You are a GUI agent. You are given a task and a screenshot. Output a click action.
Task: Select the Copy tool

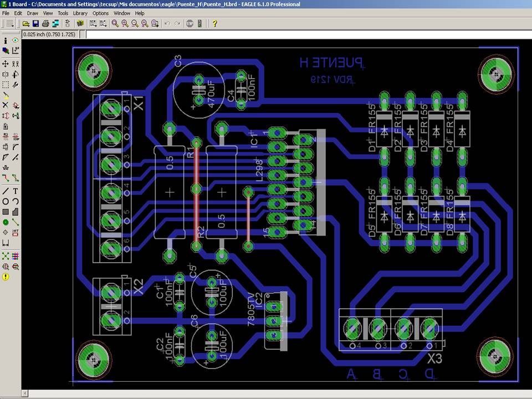[16, 64]
